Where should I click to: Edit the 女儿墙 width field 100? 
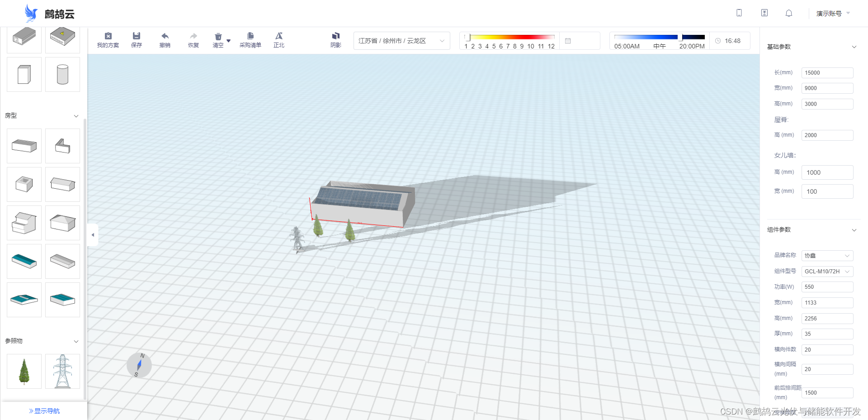click(x=827, y=191)
